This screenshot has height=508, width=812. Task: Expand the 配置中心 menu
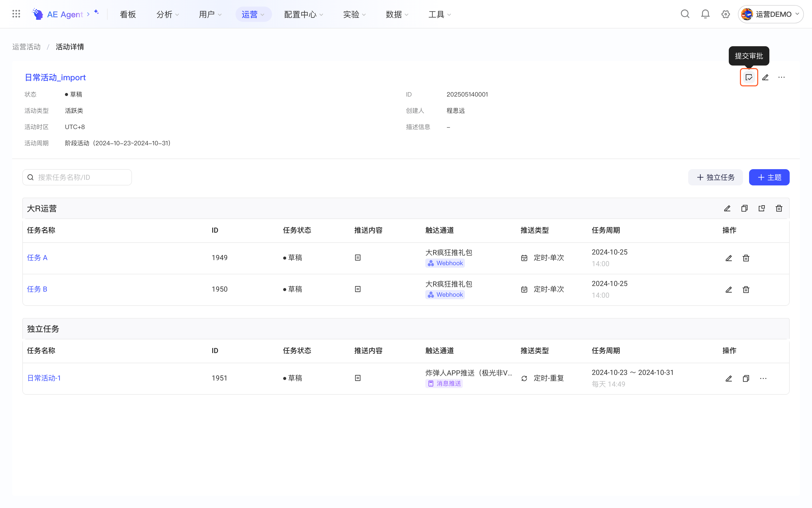point(303,14)
